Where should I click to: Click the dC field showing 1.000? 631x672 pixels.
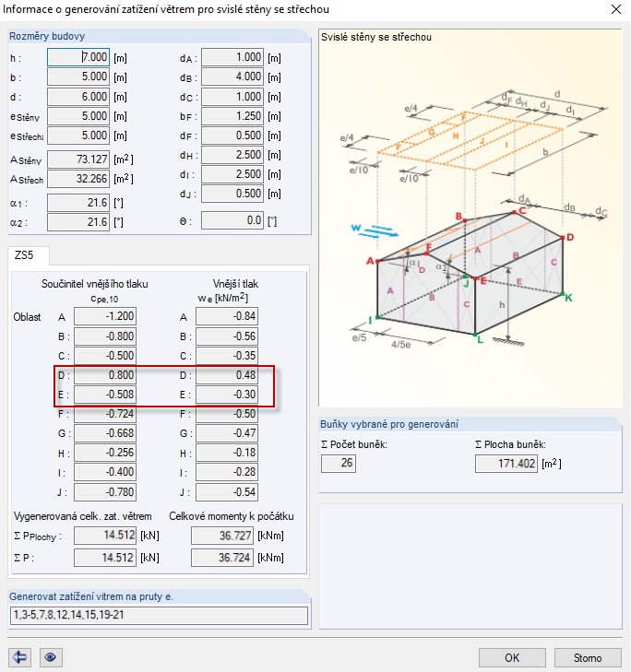232,97
